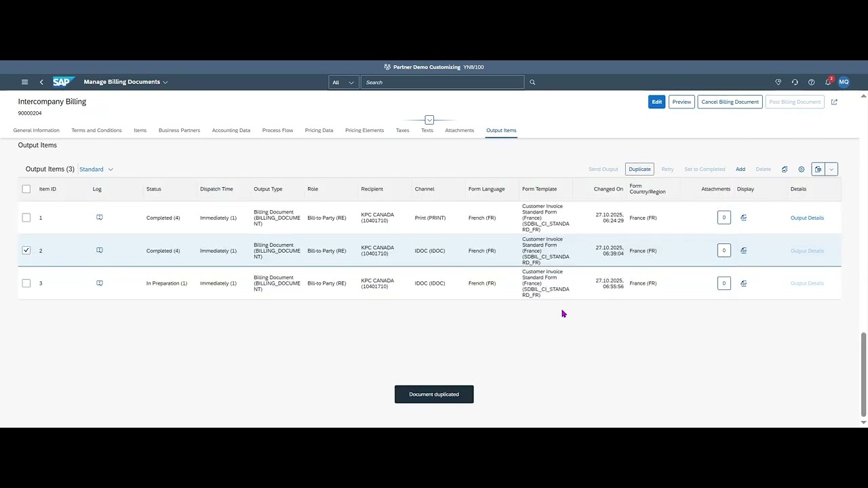Open the Business Partners tab
Image resolution: width=868 pixels, height=488 pixels.
(x=179, y=130)
